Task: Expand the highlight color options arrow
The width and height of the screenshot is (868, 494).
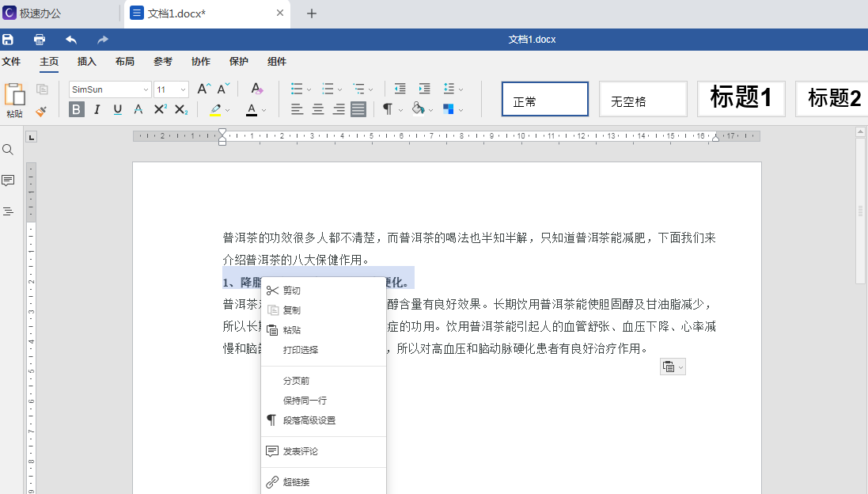Action: (227, 110)
